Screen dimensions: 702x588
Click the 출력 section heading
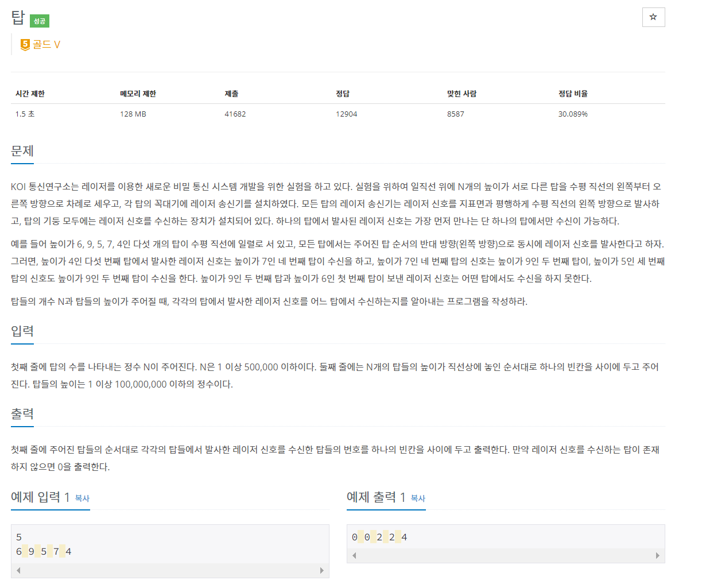(x=22, y=414)
